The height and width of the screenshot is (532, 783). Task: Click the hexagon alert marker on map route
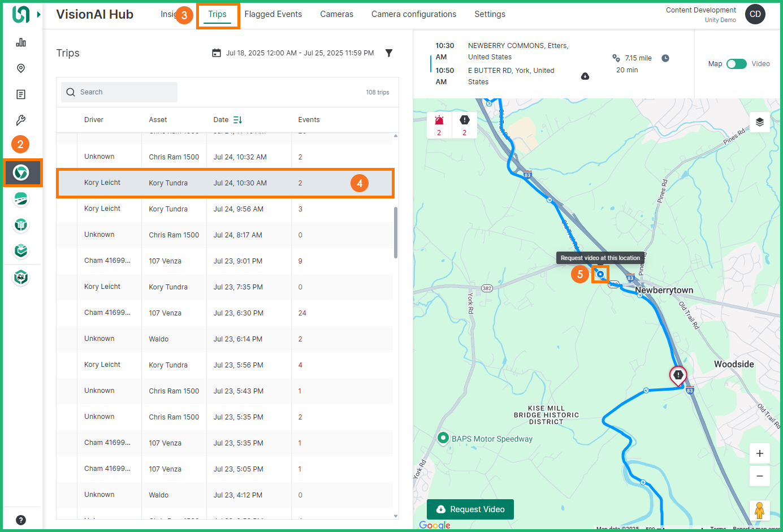[x=678, y=375]
